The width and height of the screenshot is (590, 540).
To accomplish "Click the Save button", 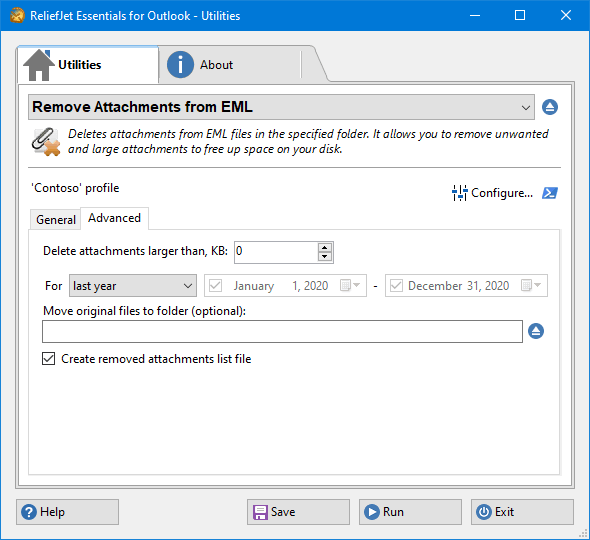I will click(298, 512).
